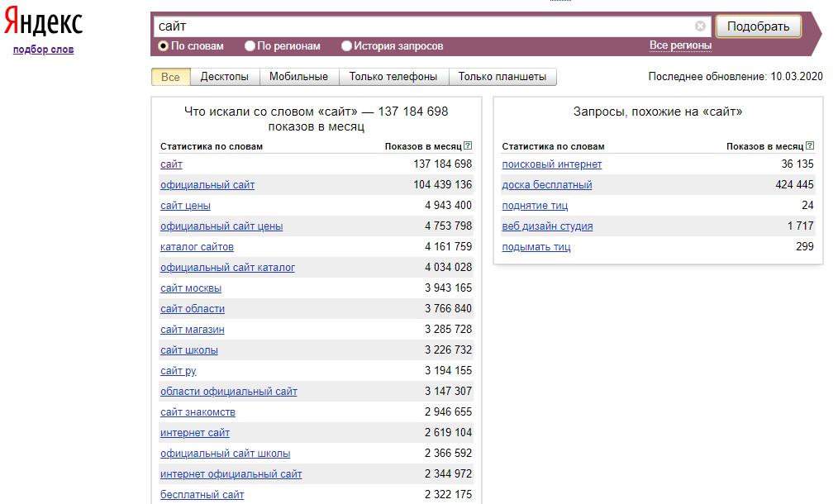Switch to the 'Только телефоны' tab
This screenshot has height=504, width=838.
point(393,77)
